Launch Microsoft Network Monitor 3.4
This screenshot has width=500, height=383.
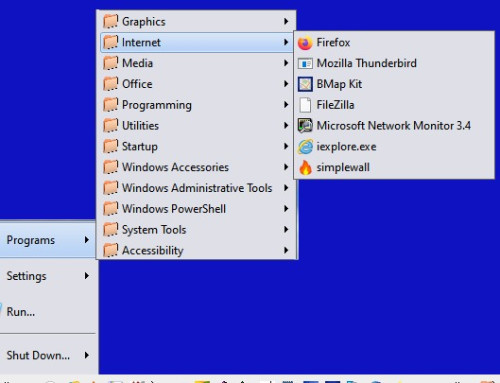[394, 126]
